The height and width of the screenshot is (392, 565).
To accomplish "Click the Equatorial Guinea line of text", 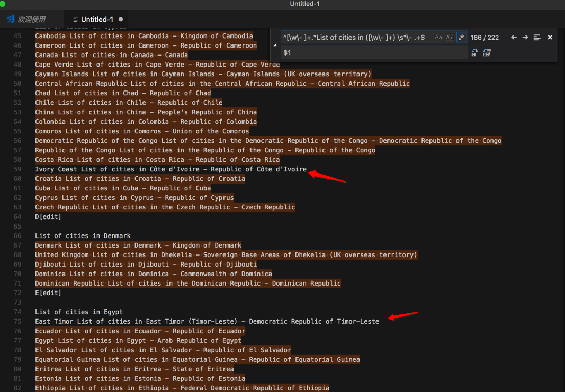I will coord(198,360).
